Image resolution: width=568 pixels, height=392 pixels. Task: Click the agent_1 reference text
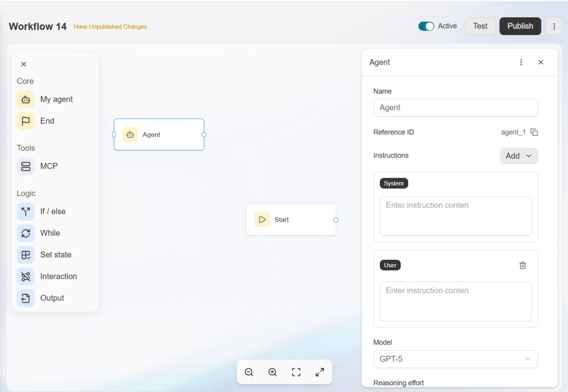coord(513,132)
